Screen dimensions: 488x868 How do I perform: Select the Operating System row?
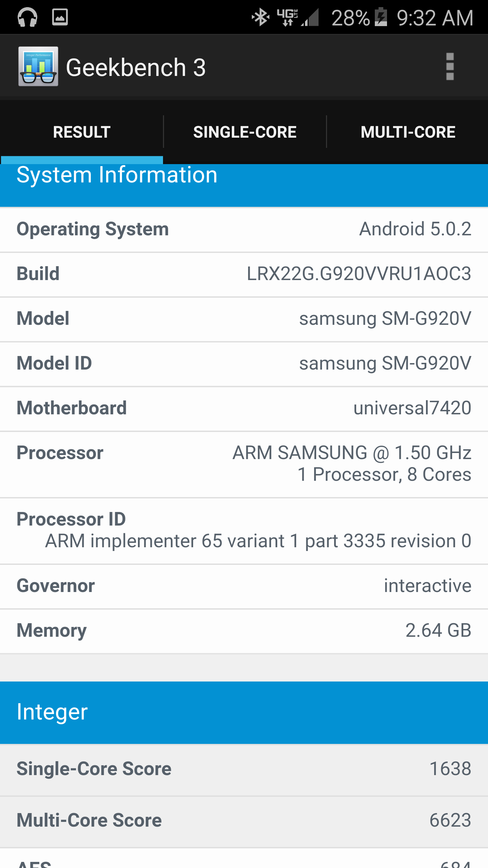(244, 229)
